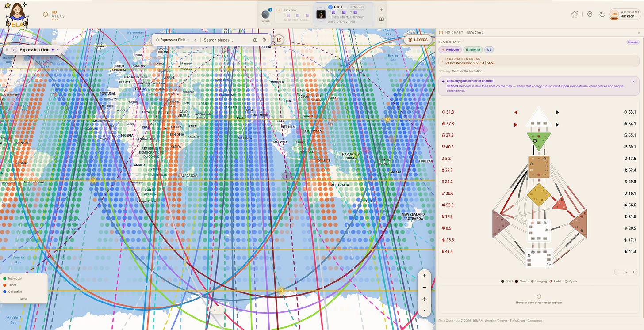Toggle dark mode moon icon
The width and height of the screenshot is (644, 330).
pos(602,14)
